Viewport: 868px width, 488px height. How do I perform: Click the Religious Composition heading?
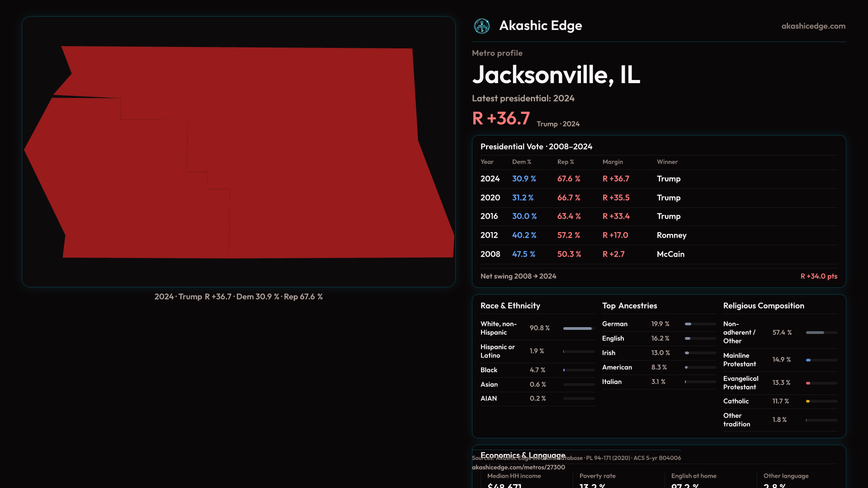pyautogui.click(x=763, y=306)
